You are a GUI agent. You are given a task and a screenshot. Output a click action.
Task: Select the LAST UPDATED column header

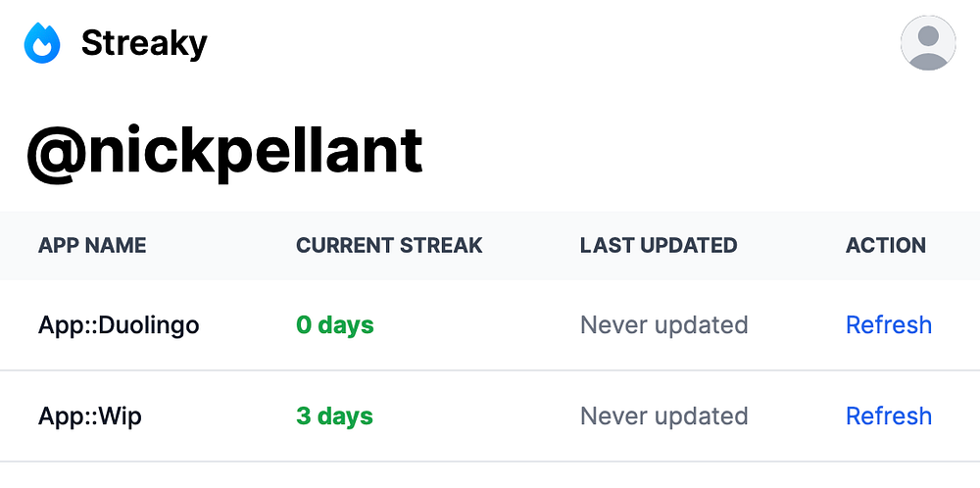pyautogui.click(x=659, y=245)
